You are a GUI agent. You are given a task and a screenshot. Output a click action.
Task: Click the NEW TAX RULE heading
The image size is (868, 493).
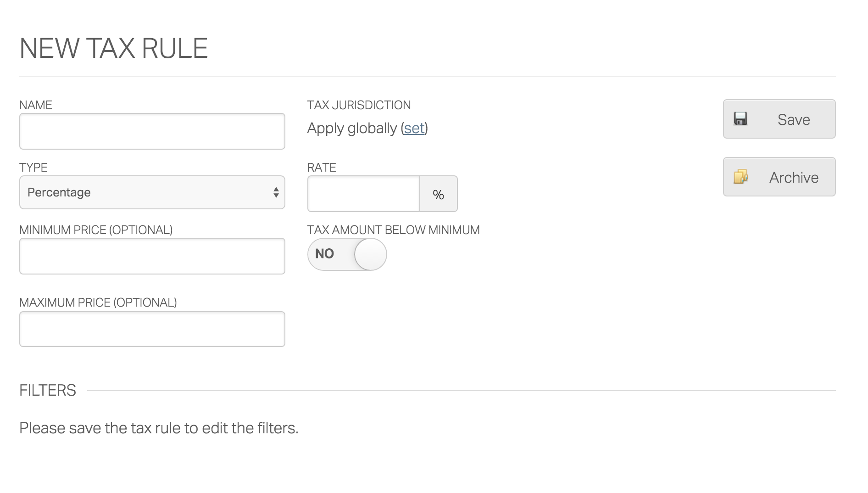click(113, 47)
